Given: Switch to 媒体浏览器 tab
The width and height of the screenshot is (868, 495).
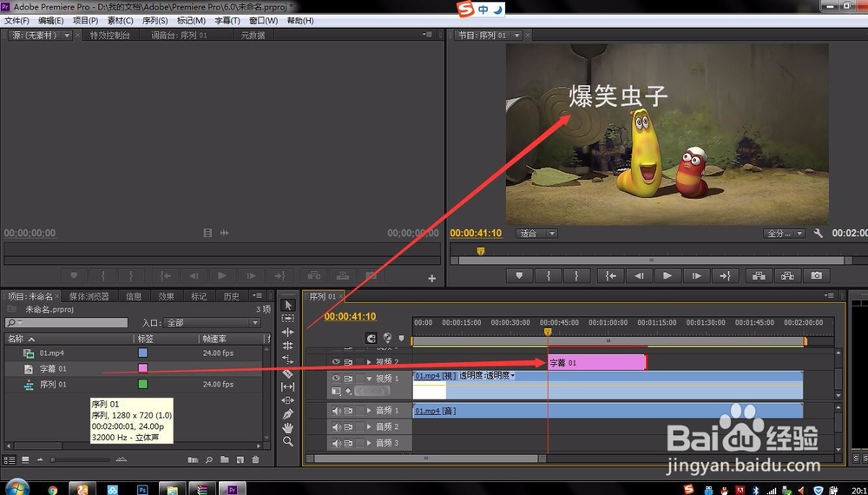Looking at the screenshot, I should tap(89, 296).
